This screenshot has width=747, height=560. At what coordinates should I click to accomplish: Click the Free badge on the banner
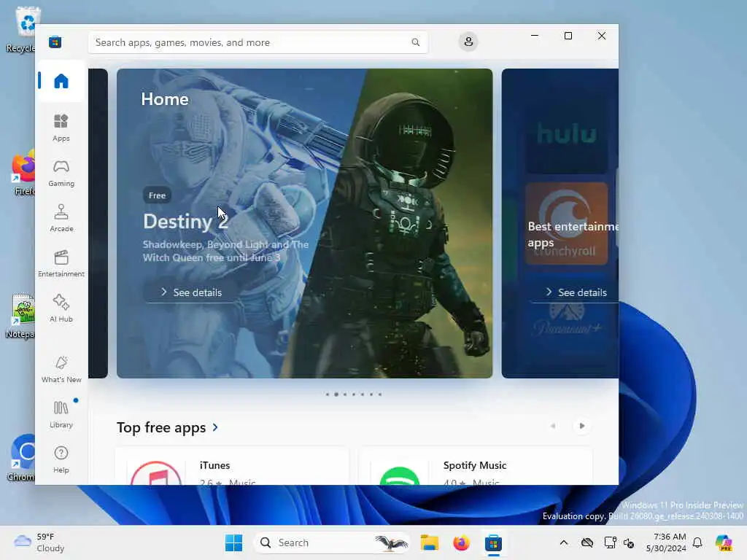tap(158, 195)
